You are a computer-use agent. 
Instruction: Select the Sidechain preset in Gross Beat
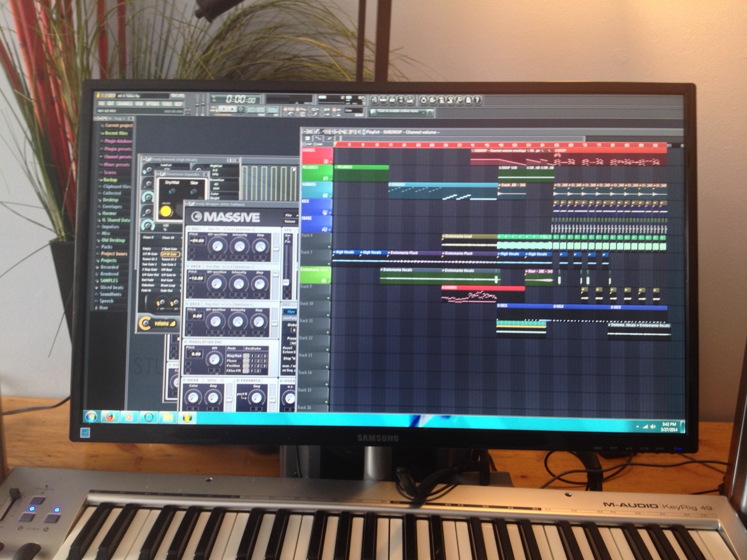coord(148,285)
